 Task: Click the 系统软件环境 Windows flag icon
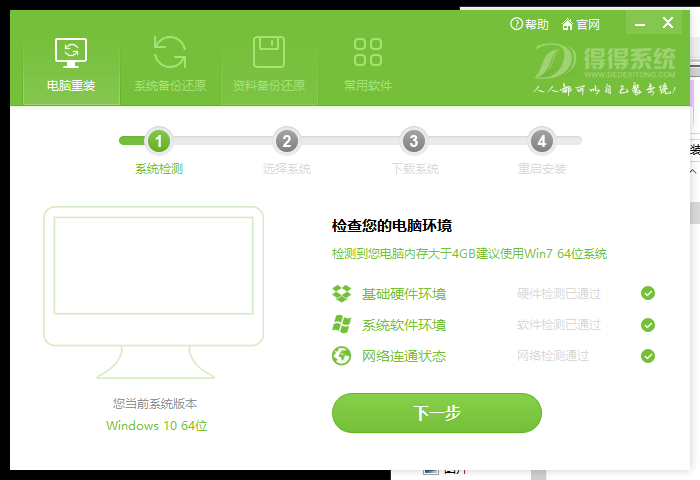[342, 324]
